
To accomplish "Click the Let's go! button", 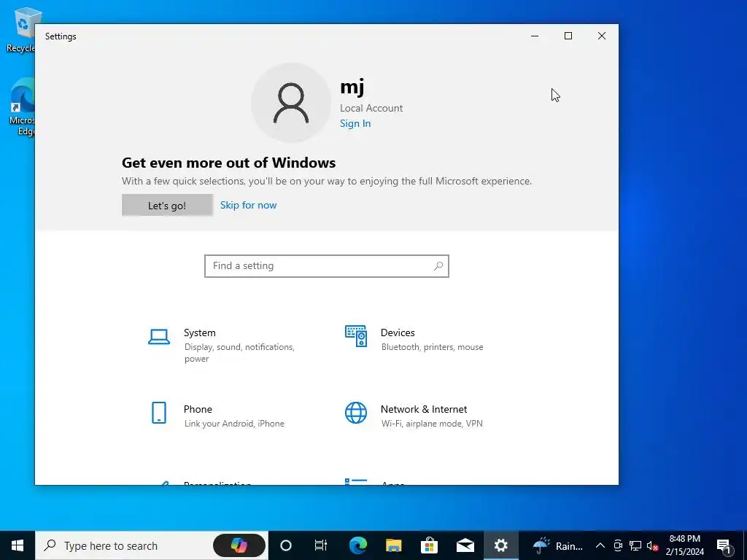I will (x=167, y=205).
